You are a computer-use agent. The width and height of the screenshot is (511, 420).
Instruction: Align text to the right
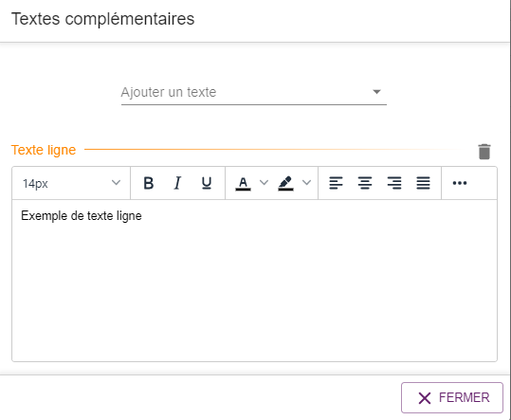[394, 183]
